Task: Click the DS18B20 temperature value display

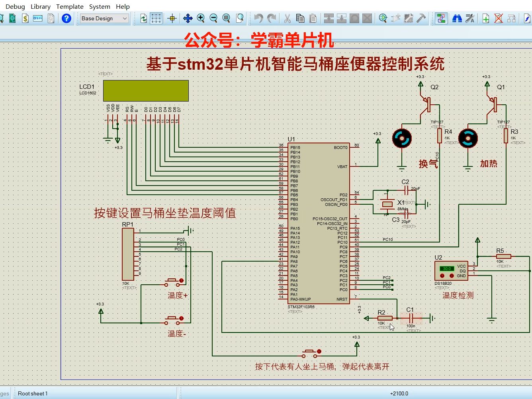Action: (x=447, y=268)
